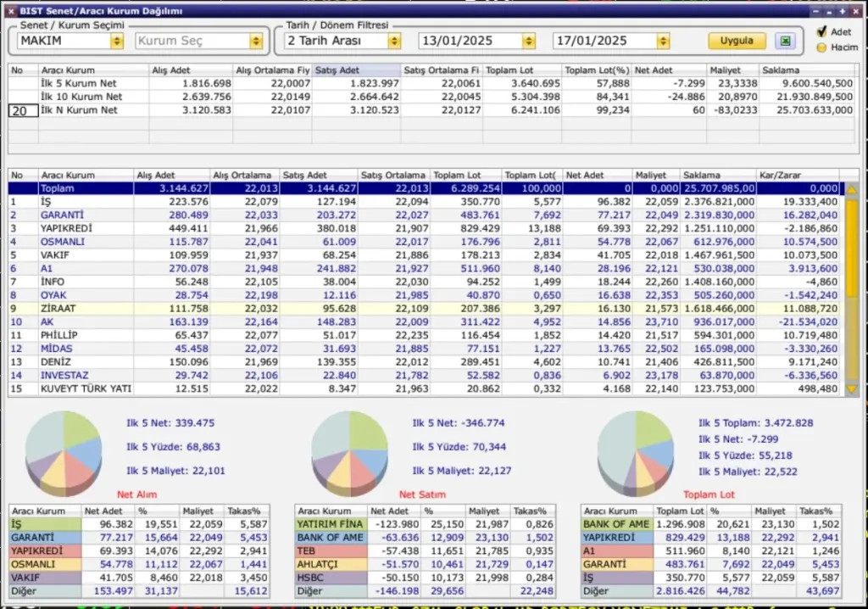Select the İlk N Kurum Net row
Viewport: 868px width, 609px height.
pyautogui.click(x=431, y=110)
